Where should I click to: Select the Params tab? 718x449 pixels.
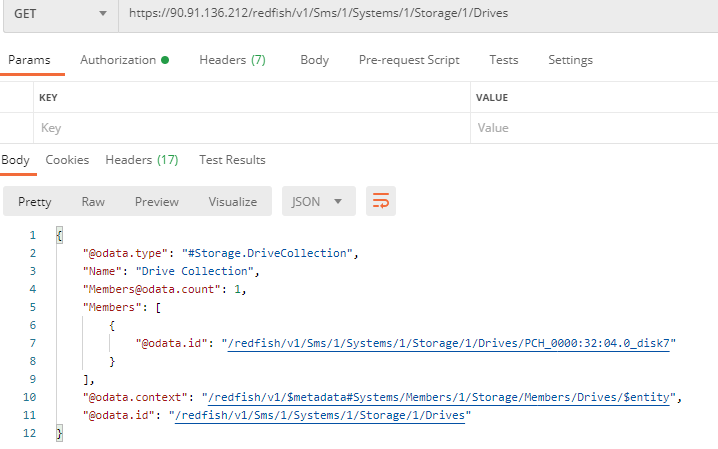(29, 60)
